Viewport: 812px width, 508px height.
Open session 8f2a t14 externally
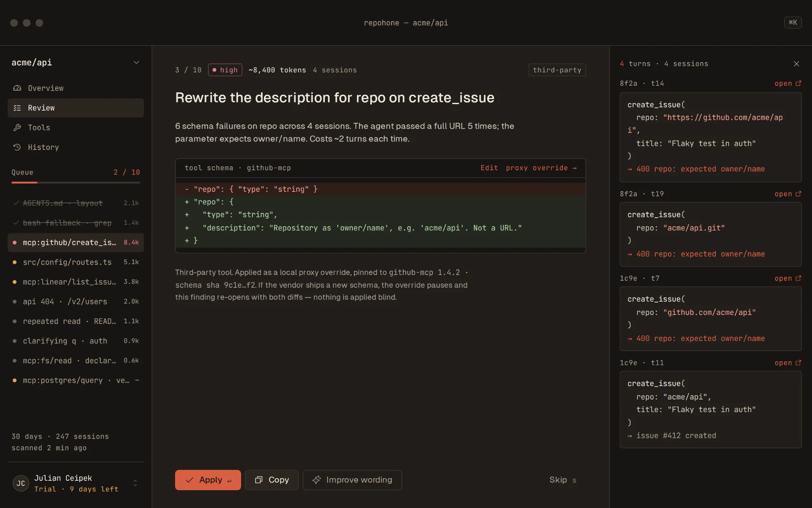pyautogui.click(x=788, y=83)
